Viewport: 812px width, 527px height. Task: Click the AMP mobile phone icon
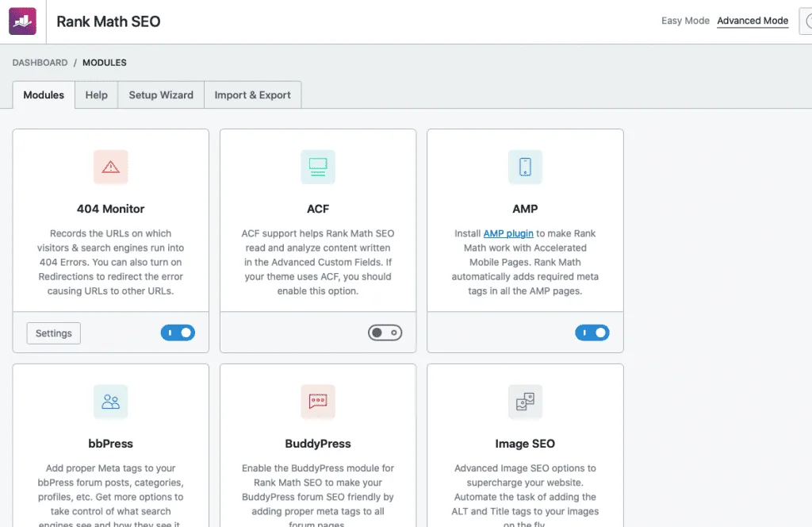pos(525,167)
